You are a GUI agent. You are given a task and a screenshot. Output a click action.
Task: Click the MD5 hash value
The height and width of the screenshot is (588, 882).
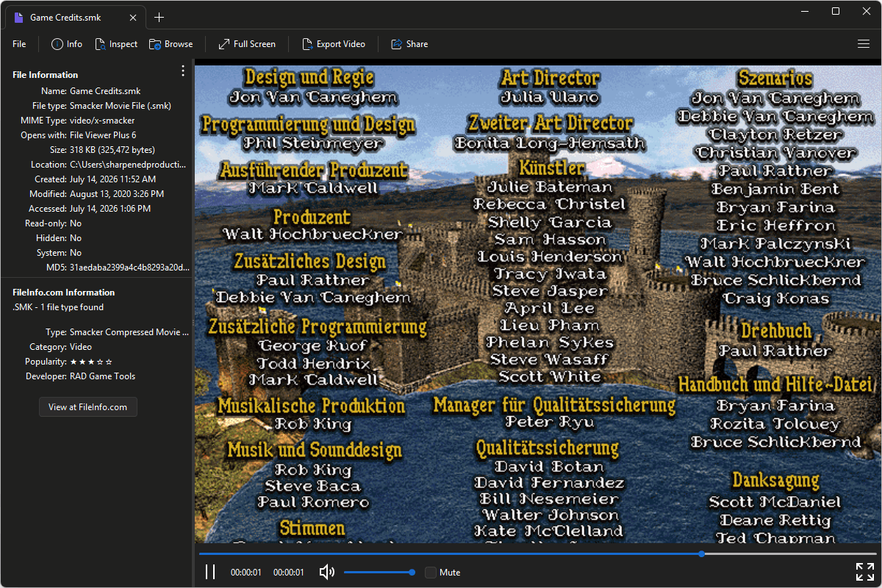(x=129, y=268)
